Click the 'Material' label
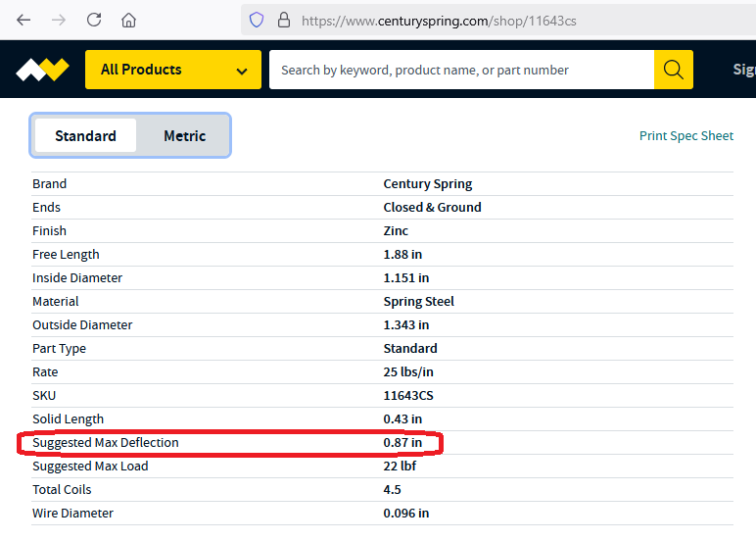The width and height of the screenshot is (756, 541). [56, 302]
